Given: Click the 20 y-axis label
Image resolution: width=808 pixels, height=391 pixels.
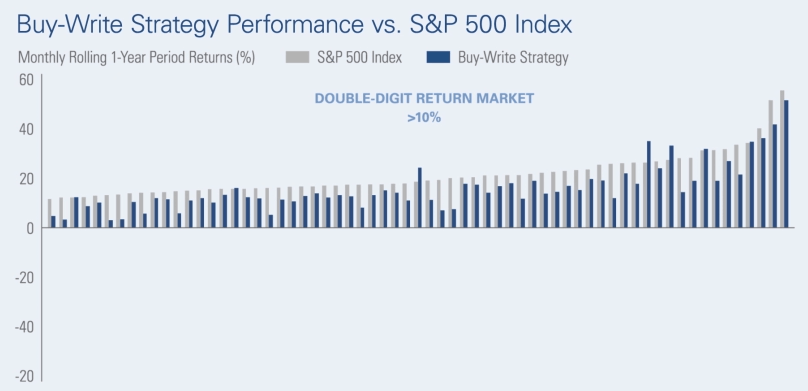Looking at the screenshot, I should (x=26, y=179).
